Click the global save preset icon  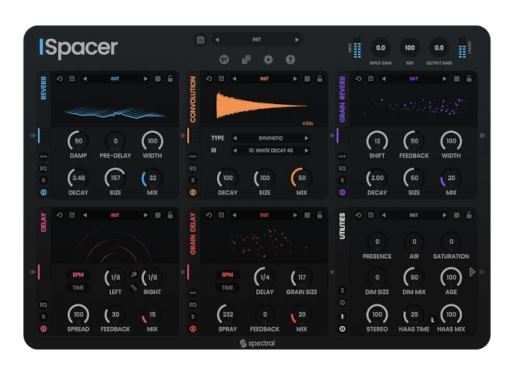coord(201,40)
